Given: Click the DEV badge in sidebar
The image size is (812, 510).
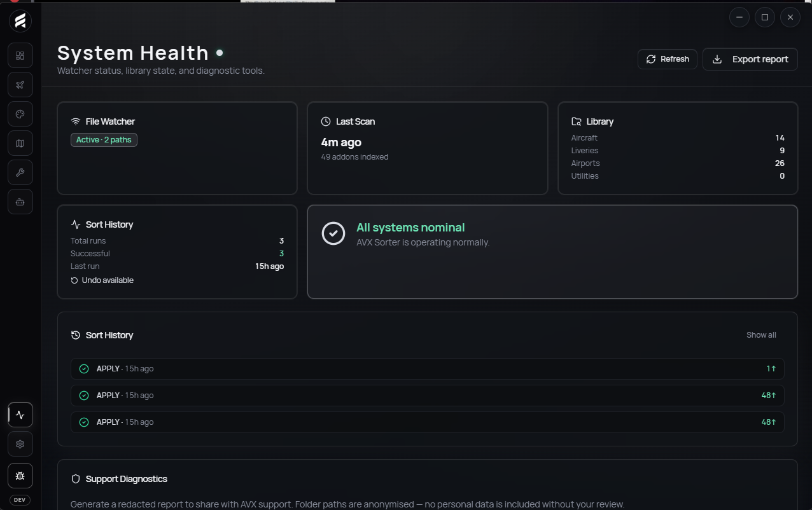Looking at the screenshot, I should (20, 500).
